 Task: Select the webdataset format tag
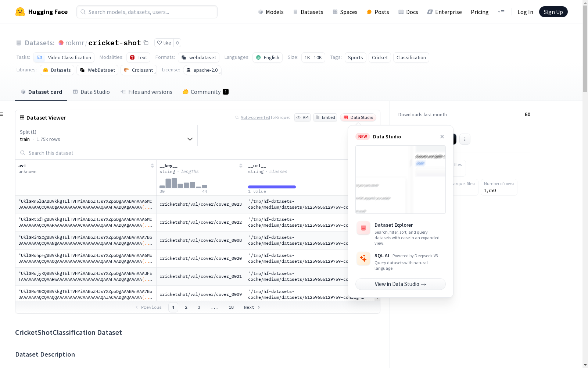[199, 57]
